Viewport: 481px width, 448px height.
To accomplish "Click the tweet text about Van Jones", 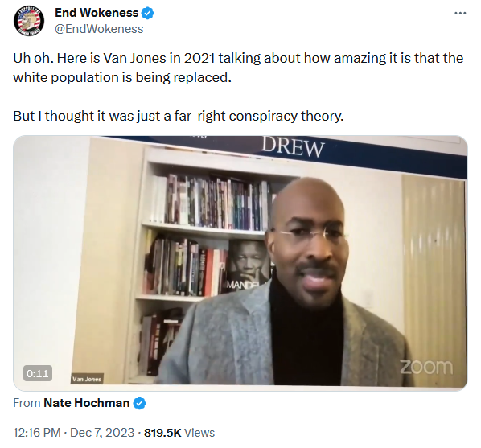I will [x=238, y=68].
